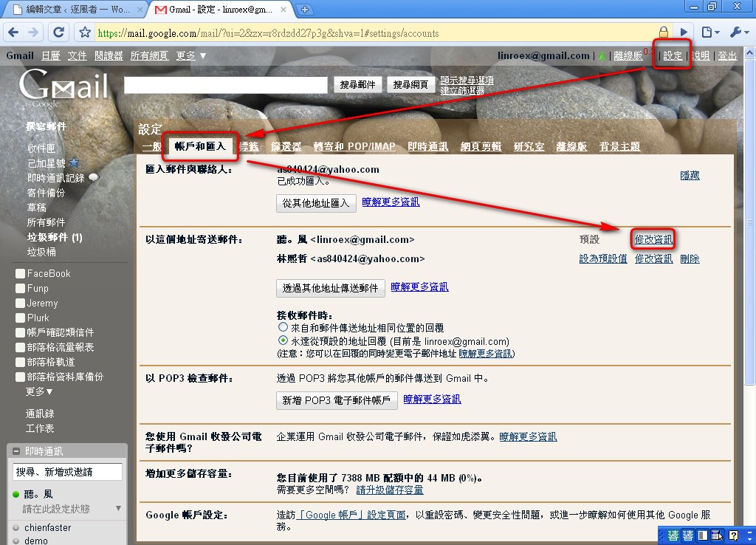The width and height of the screenshot is (756, 545).
Task: Click the SSL padlock icon in address bar
Action: (x=664, y=32)
